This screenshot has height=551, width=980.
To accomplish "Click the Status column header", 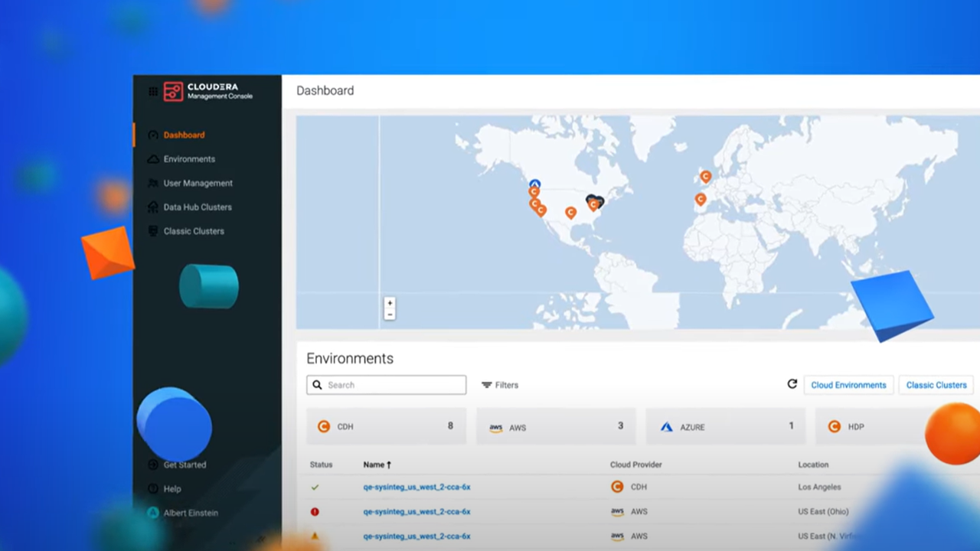I will click(x=321, y=465).
